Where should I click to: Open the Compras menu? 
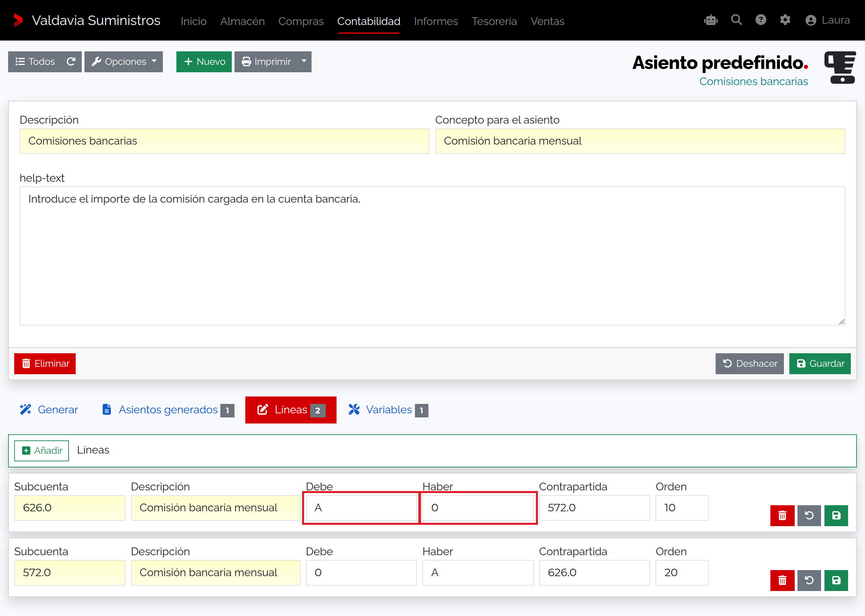[301, 21]
